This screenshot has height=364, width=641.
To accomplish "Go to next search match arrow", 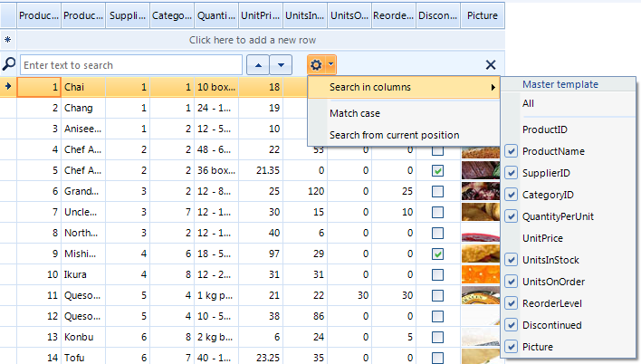I will (x=282, y=65).
